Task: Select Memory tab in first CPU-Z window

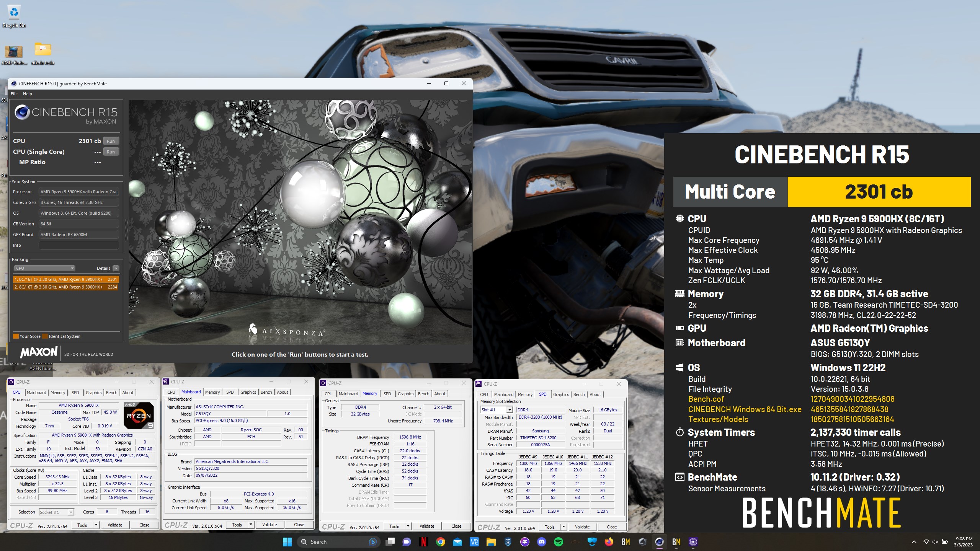Action: (x=58, y=393)
